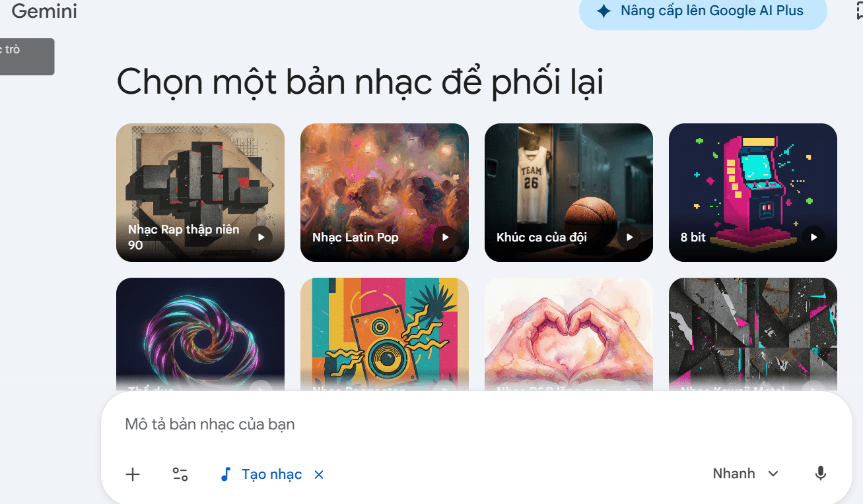Expand the Nhanh model dropdown
This screenshot has width=863, height=504.
[745, 474]
